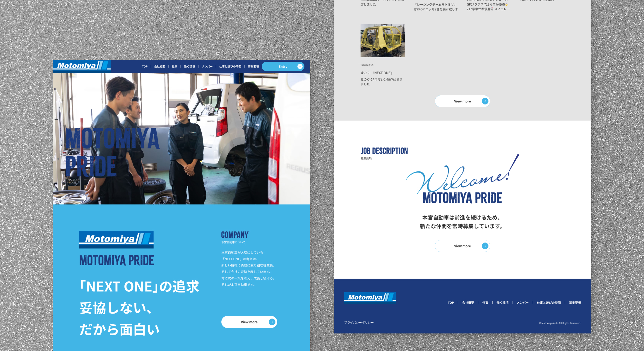The width and height of the screenshot is (644, 351).
Task: Select 仕事 in the footer navigation
Action: tap(486, 303)
